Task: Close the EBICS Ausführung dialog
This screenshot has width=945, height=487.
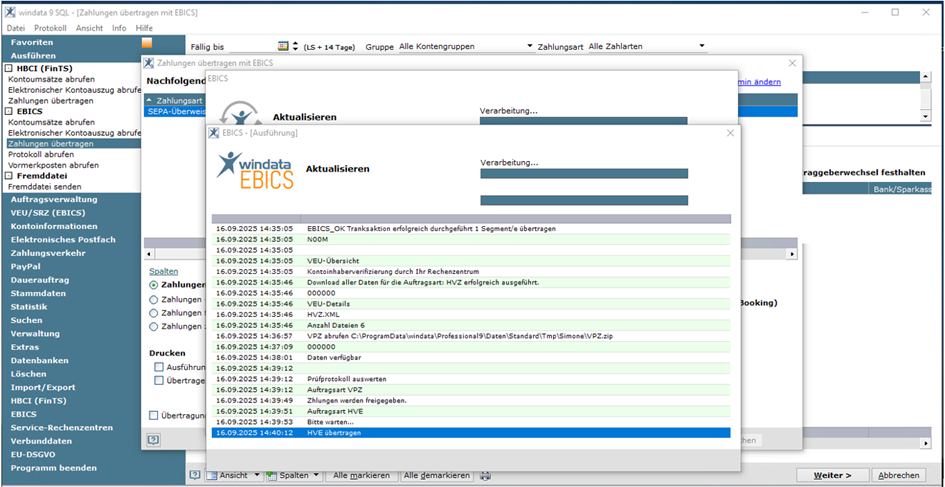Action: (730, 132)
